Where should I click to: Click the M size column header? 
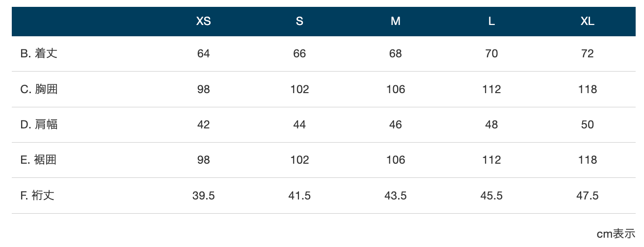(396, 22)
